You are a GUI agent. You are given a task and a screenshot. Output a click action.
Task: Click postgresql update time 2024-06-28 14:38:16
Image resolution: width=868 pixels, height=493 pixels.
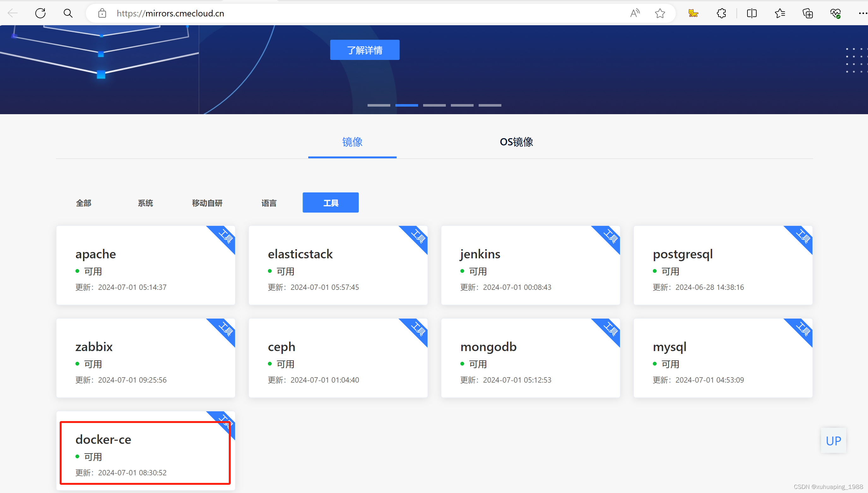click(710, 287)
